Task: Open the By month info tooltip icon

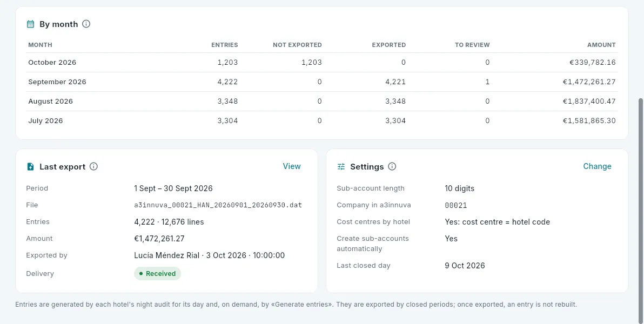Action: pos(86,24)
